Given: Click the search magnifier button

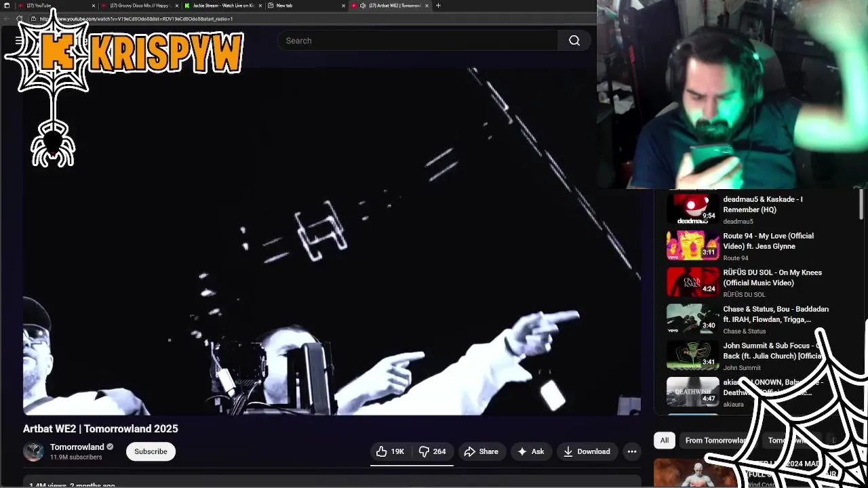Looking at the screenshot, I should click(574, 41).
